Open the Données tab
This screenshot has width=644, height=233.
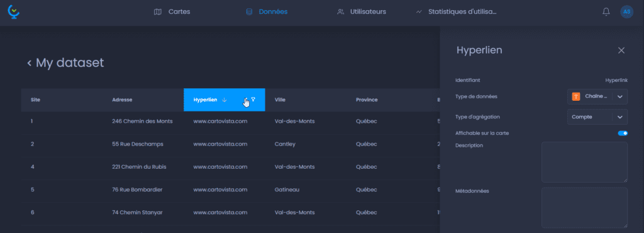pos(266,12)
